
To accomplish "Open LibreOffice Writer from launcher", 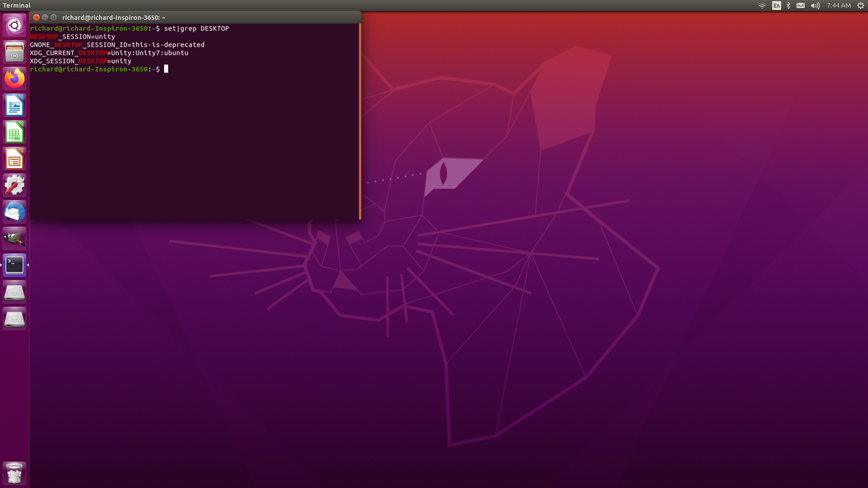I will 14,105.
